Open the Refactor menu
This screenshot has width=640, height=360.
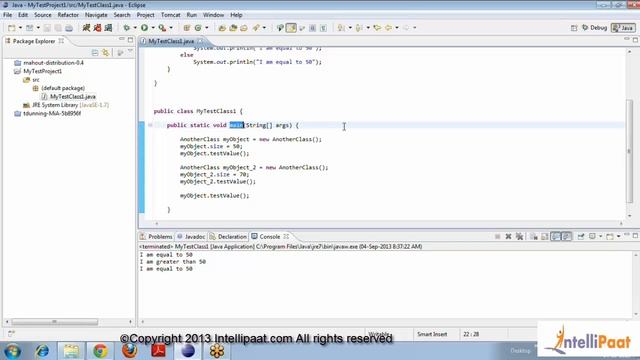(x=68, y=15)
